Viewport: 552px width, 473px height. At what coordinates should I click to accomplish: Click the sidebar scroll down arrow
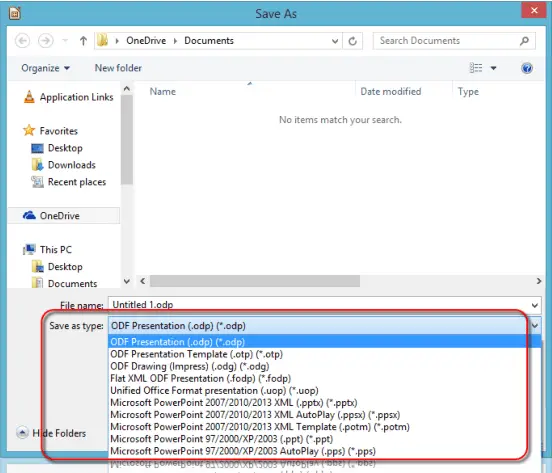click(127, 282)
